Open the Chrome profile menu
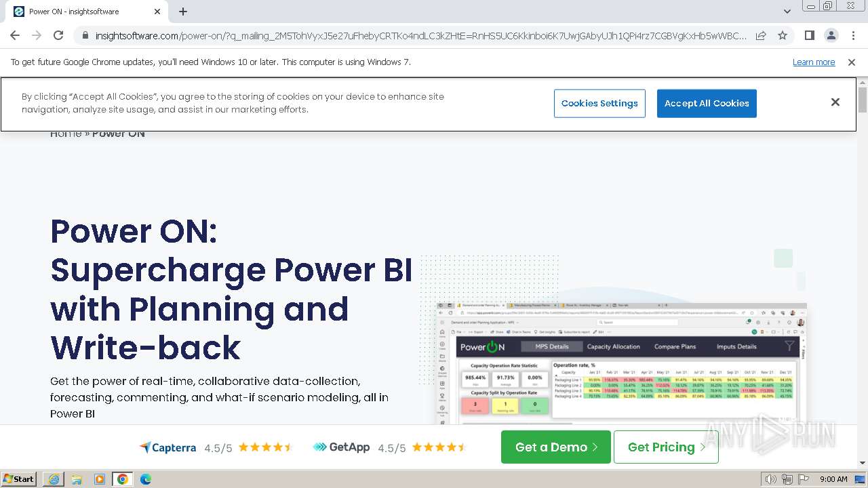The width and height of the screenshot is (868, 488). (x=831, y=35)
